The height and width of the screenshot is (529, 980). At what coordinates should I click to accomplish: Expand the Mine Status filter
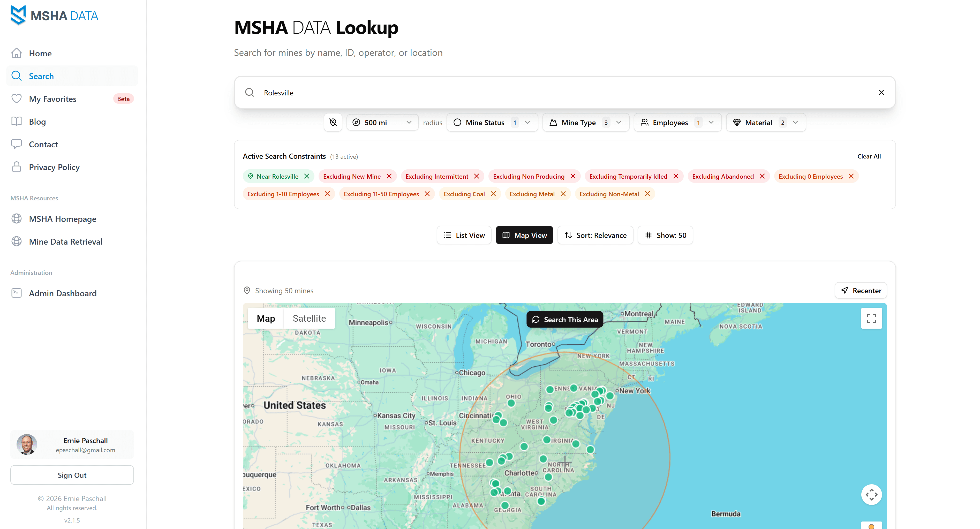tap(492, 122)
